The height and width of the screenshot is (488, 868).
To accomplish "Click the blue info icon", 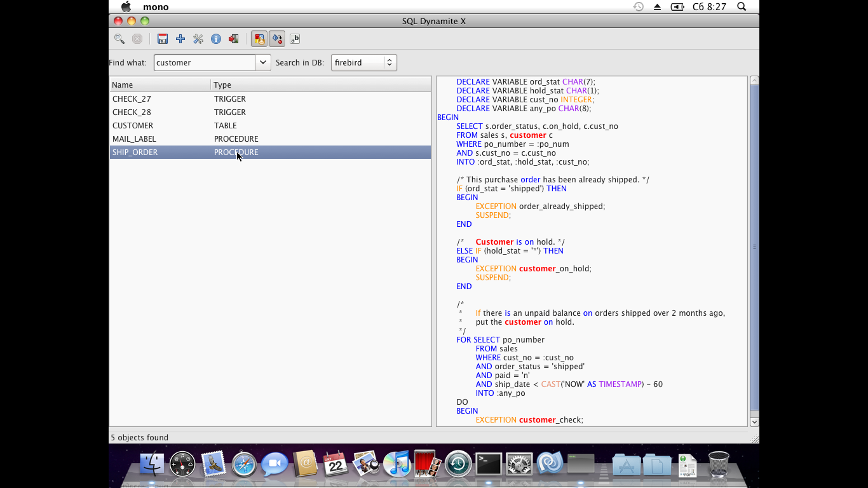I will [216, 39].
